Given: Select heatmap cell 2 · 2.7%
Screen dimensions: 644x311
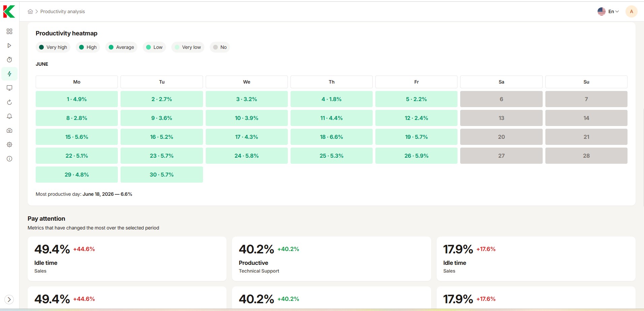Looking at the screenshot, I should coord(162,99).
